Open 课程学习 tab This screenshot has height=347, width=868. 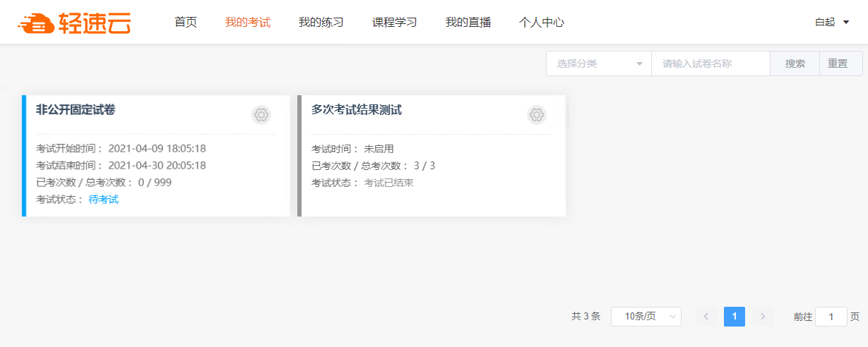coord(395,23)
